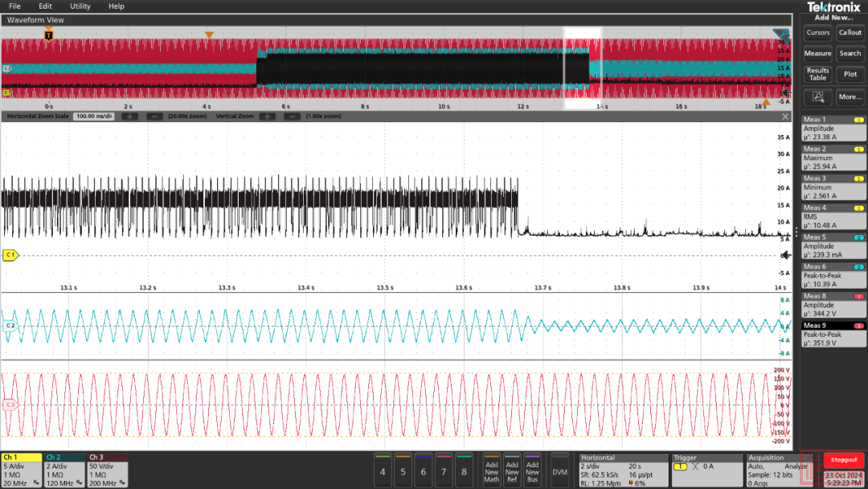Image resolution: width=868 pixels, height=489 pixels.
Task: Open the Edit menu
Action: 45,6
